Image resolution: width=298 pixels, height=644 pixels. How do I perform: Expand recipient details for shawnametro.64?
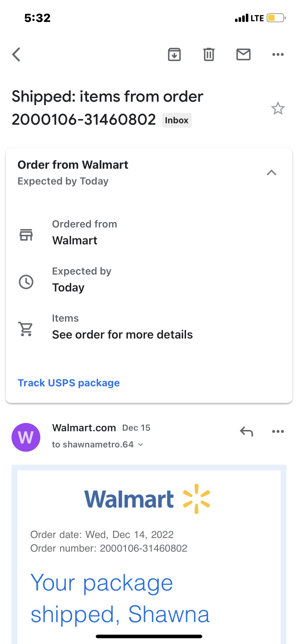pyautogui.click(x=140, y=445)
